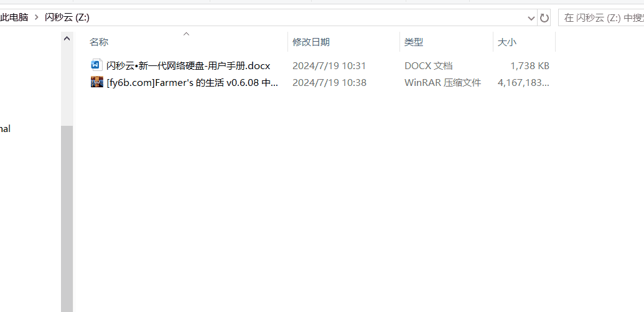Click the 2024/7/19 10:38 date cell

(329, 83)
